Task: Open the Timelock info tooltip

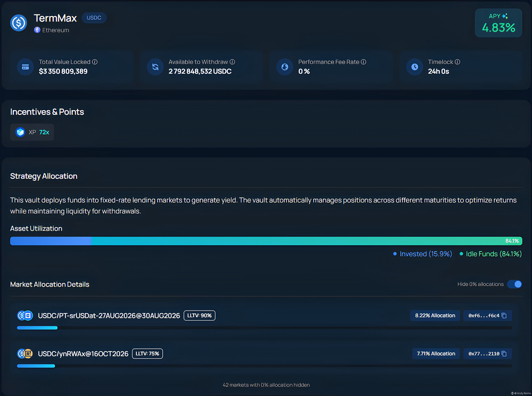Action: 458,62
